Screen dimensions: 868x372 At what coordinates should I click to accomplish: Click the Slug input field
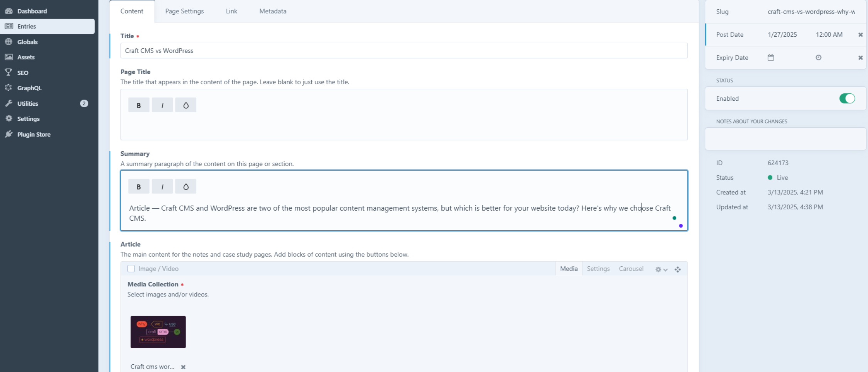tap(812, 12)
